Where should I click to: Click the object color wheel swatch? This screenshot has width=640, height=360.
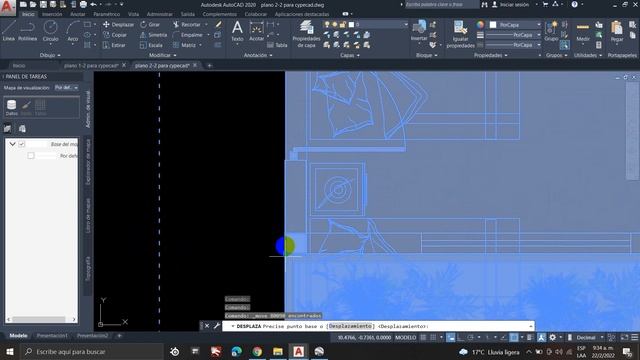(x=480, y=24)
